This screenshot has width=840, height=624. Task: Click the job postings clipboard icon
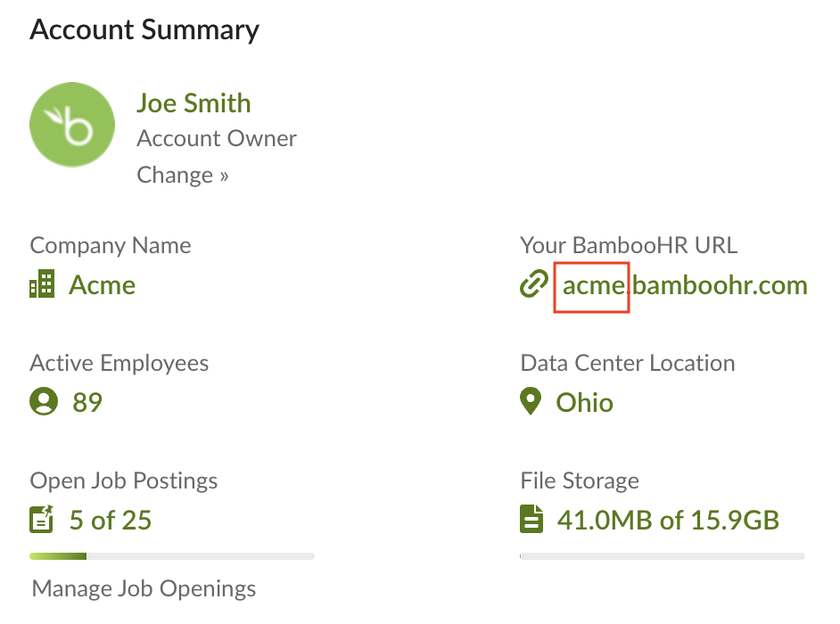(x=42, y=520)
